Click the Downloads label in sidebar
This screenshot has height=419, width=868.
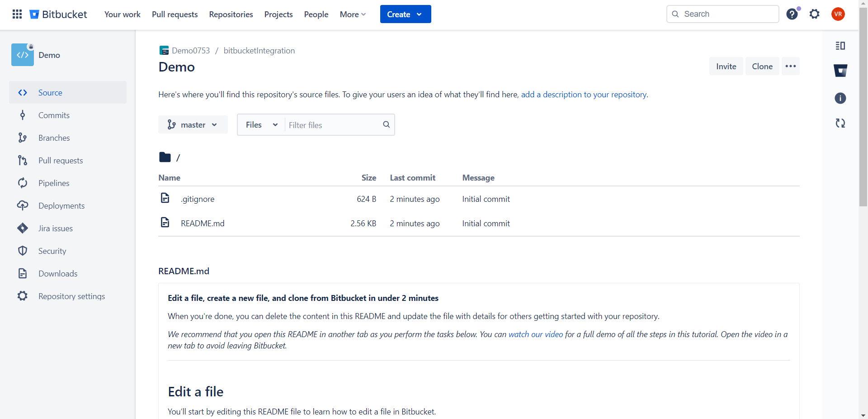58,274
